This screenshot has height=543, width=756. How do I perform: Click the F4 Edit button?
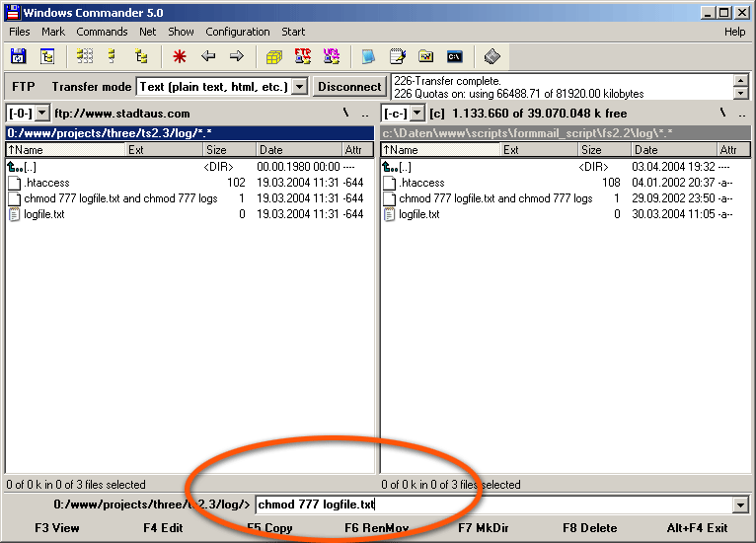pos(163,528)
